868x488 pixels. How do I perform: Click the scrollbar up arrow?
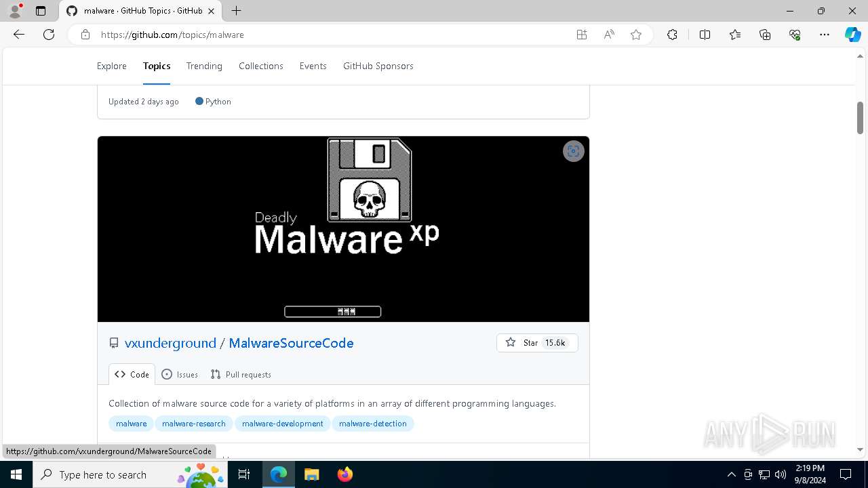pyautogui.click(x=860, y=56)
